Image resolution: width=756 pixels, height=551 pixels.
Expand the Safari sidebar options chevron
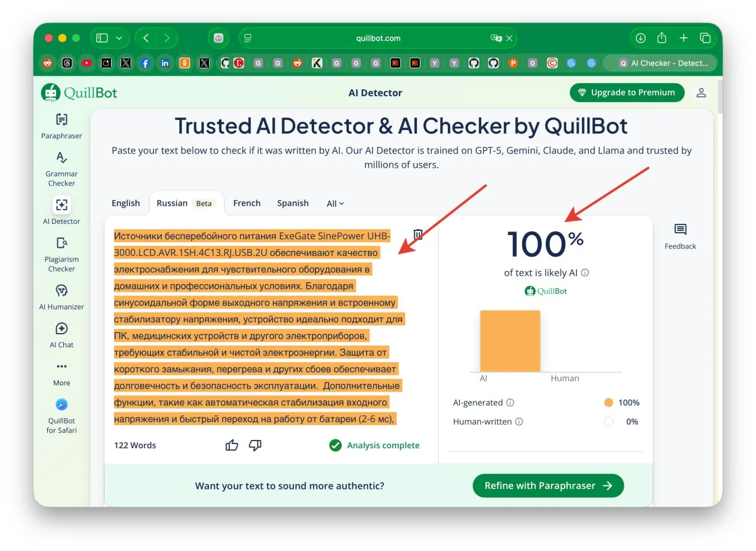[x=119, y=38]
